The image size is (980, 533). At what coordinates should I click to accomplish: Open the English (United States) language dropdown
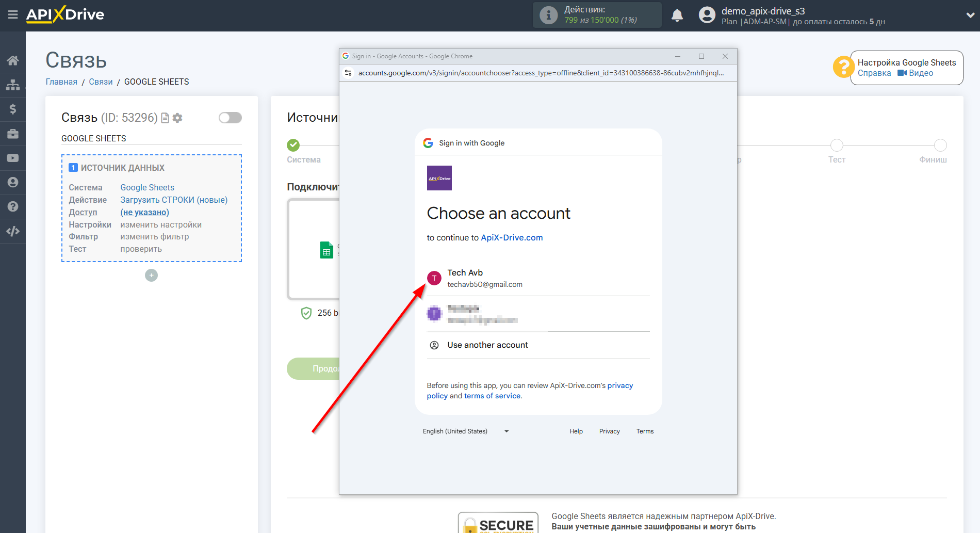465,431
